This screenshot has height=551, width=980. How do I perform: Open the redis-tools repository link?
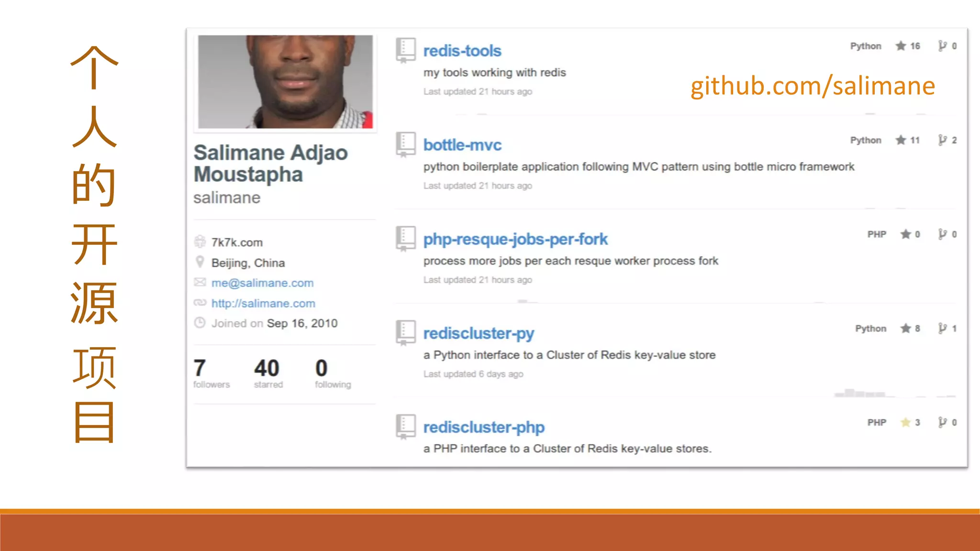pos(462,51)
